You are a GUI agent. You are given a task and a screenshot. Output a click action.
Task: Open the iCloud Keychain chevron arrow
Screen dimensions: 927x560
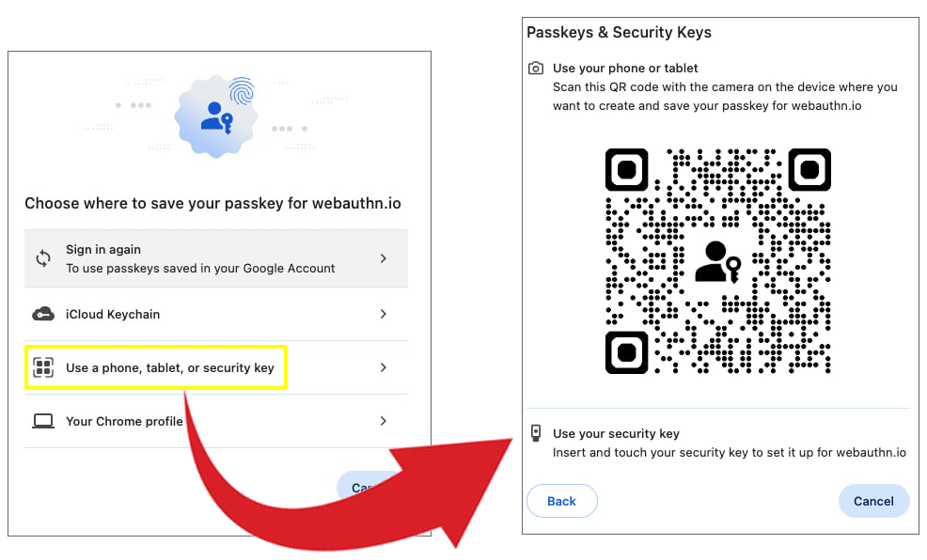[x=384, y=314]
